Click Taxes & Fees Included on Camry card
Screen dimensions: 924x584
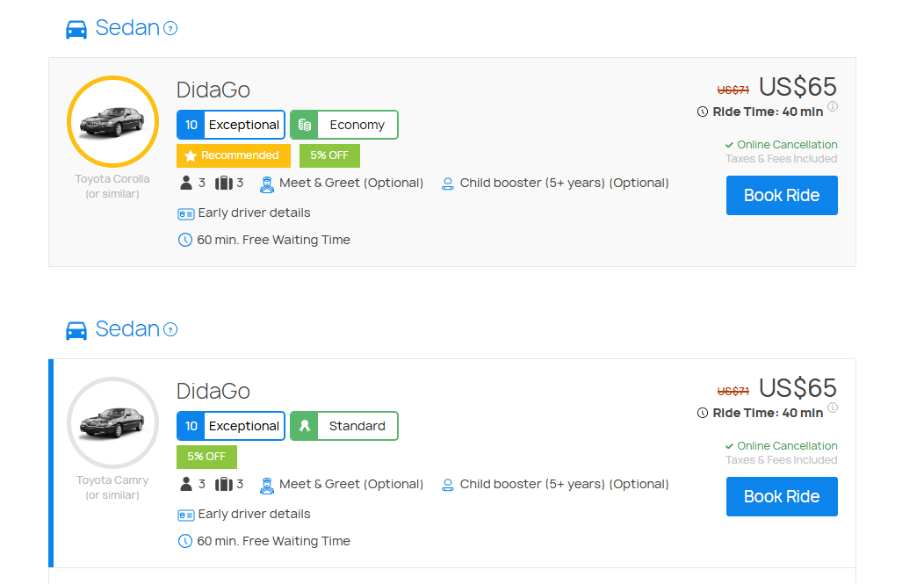pos(782,460)
